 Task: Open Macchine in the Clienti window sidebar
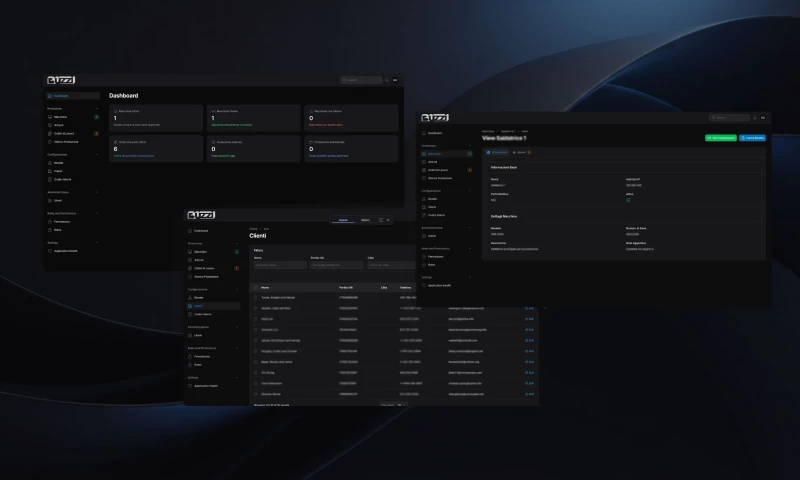point(213,251)
